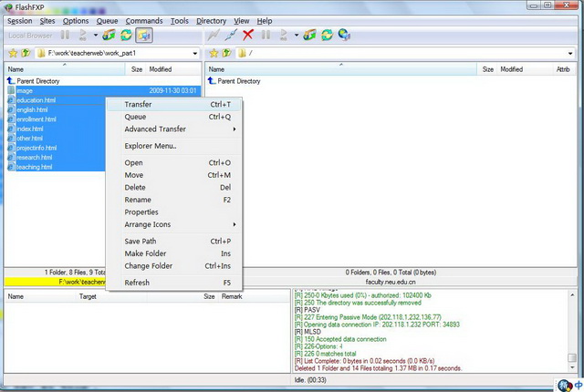The image size is (584, 392).
Task: Click the left pane globe transfer icon
Action: click(109, 35)
